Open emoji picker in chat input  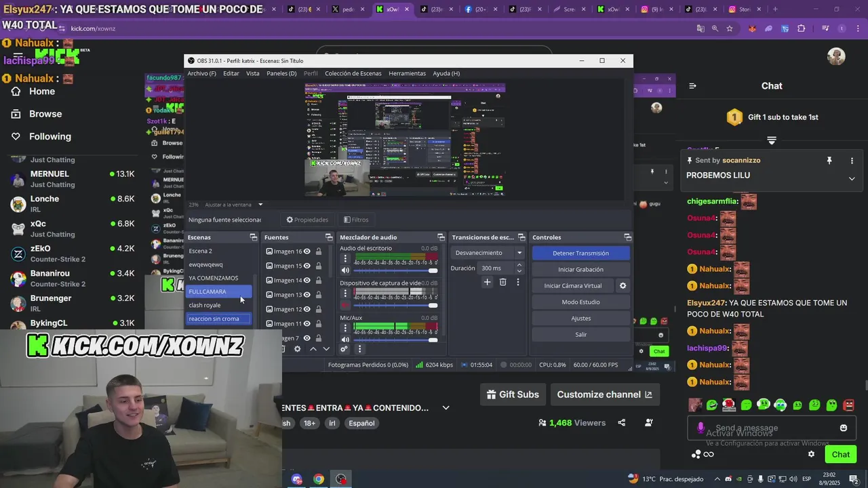pos(844,428)
